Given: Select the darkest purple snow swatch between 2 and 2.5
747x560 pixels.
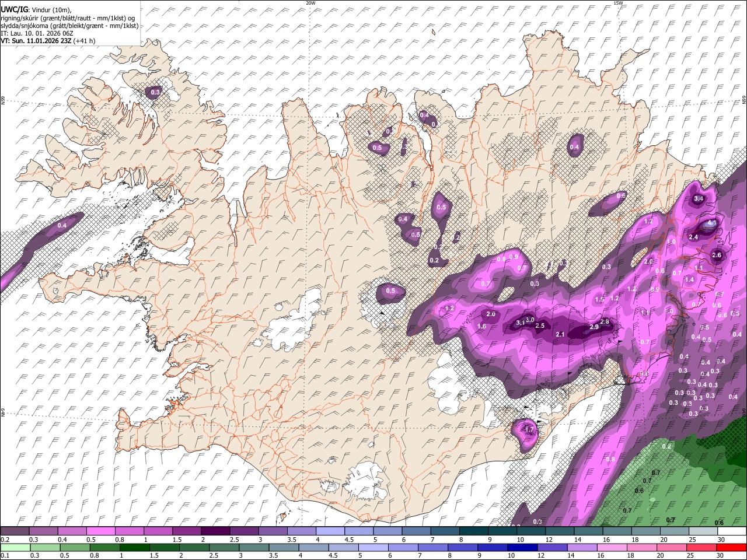Looking at the screenshot, I should [215, 531].
